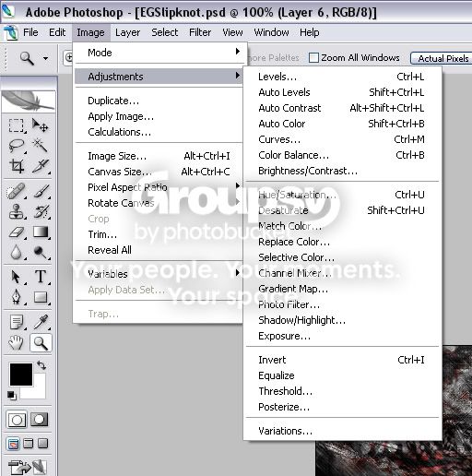This screenshot has height=476, width=472.
Task: Choose Levels from Adjustments
Action: (342, 77)
